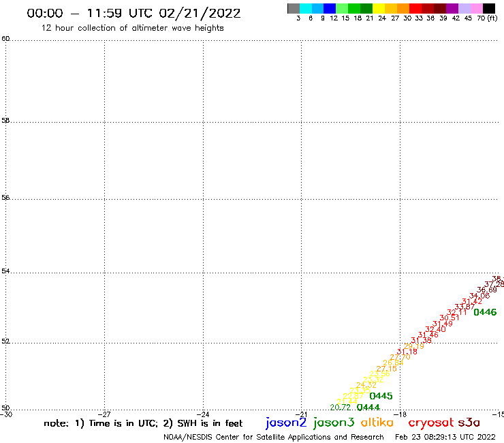This screenshot has height=443, width=504.
Task: Click the "70 (ft)" legend scale label
Action: (x=487, y=18)
